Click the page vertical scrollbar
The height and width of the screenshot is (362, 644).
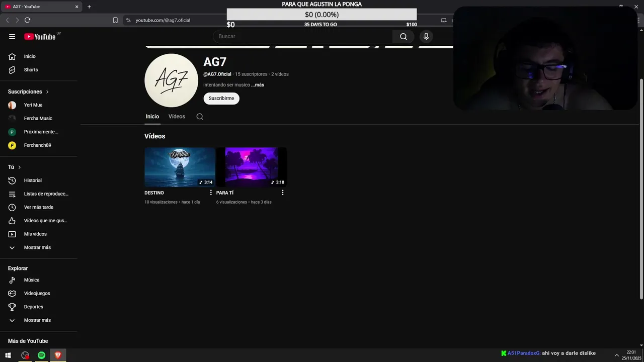[x=641, y=189]
